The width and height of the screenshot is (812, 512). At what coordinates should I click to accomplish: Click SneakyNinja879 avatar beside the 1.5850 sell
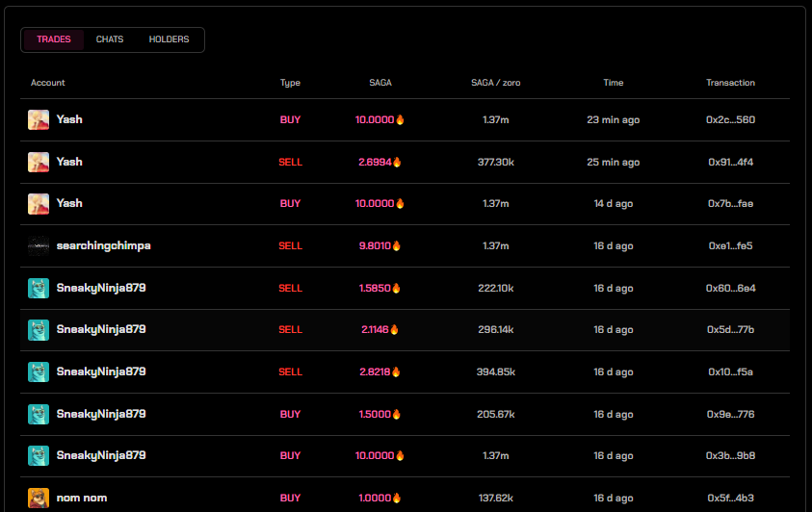pyautogui.click(x=39, y=288)
